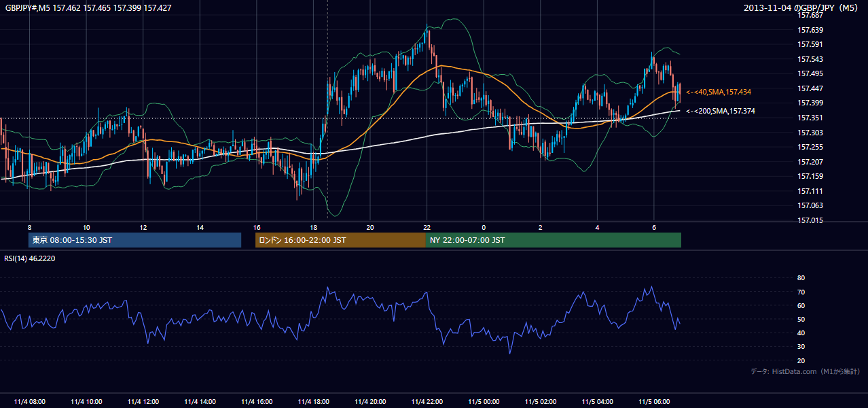
Task: Click the 11/4 16:00 bottom time label
Action: (257, 402)
